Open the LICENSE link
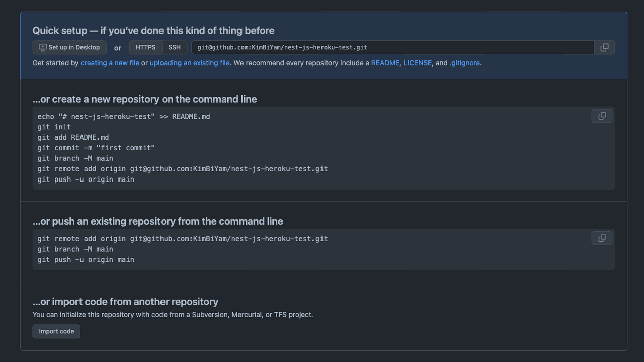Image resolution: width=644 pixels, height=362 pixels. click(417, 63)
